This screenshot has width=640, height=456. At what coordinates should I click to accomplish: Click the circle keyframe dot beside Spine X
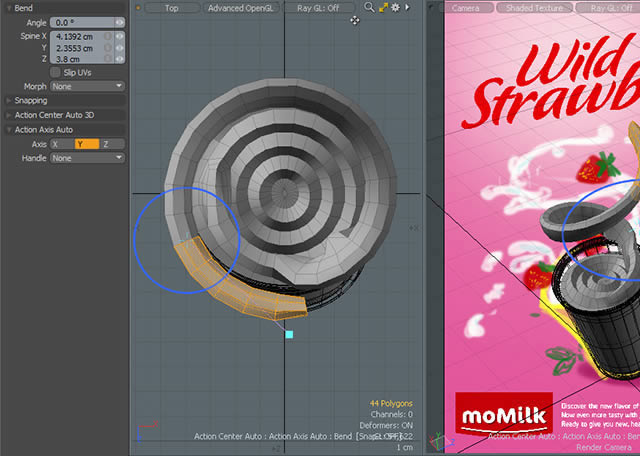(108, 36)
